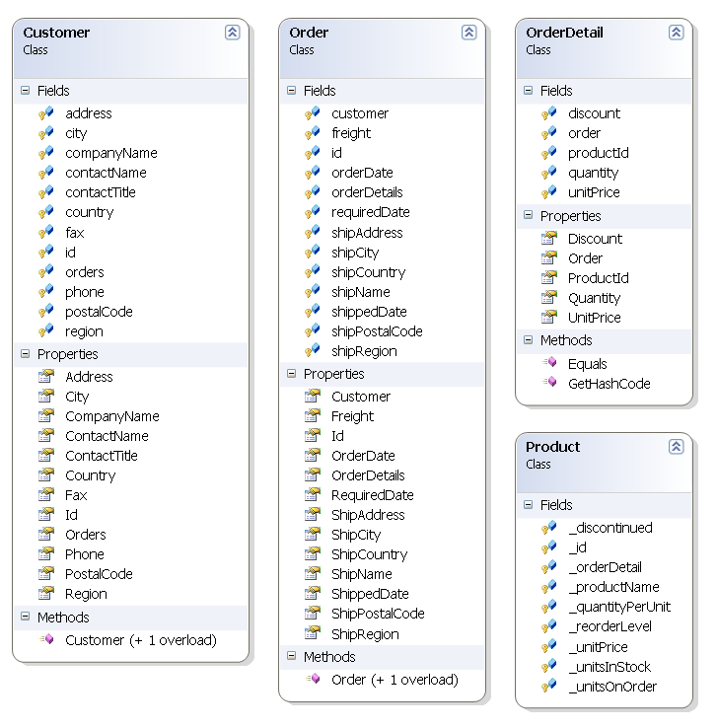This screenshot has height=728, width=717.
Task: Click the field icon beside _unitsInStock
Action: click(549, 667)
